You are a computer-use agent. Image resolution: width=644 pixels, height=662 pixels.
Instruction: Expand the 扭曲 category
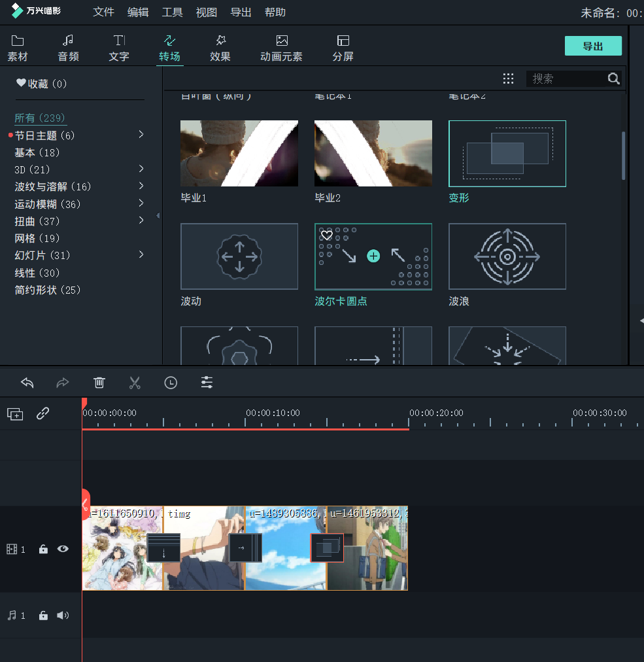click(x=141, y=221)
